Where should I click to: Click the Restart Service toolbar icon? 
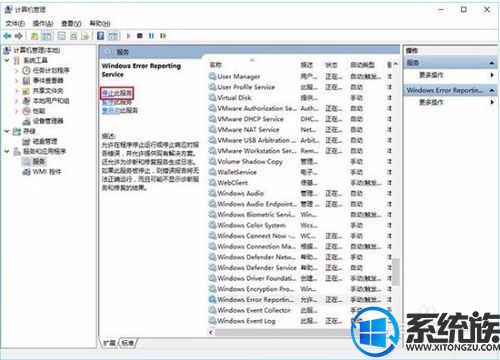[x=163, y=36]
